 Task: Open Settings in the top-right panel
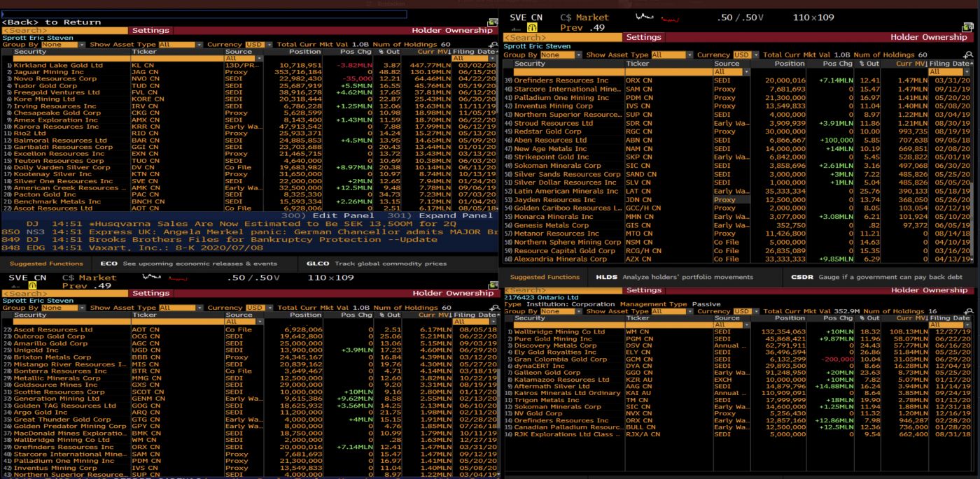pyautogui.click(x=643, y=37)
